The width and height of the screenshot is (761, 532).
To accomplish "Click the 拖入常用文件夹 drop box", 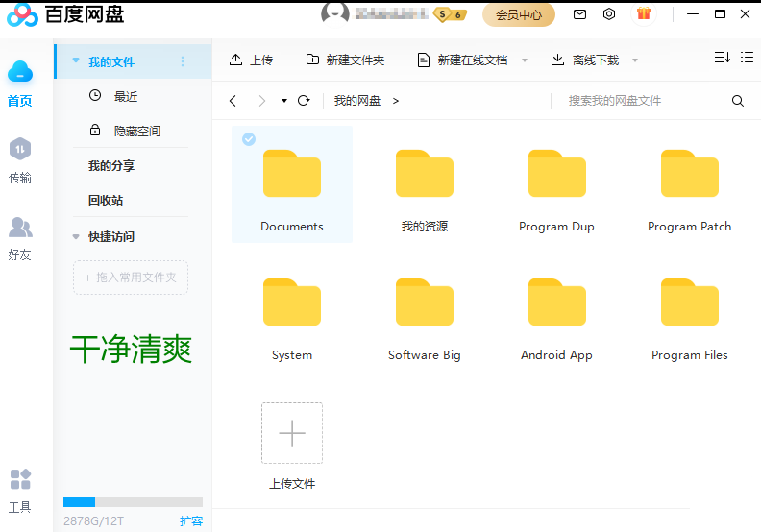I will (131, 278).
